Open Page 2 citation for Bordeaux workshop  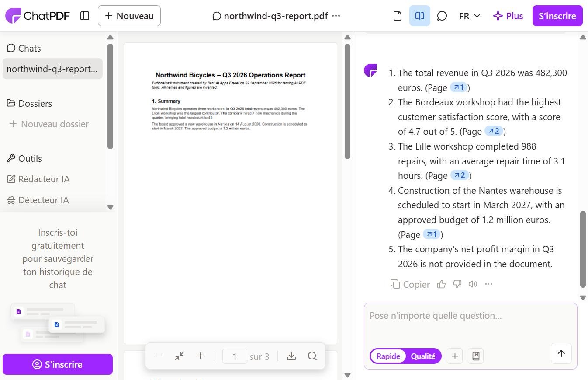pyautogui.click(x=495, y=131)
